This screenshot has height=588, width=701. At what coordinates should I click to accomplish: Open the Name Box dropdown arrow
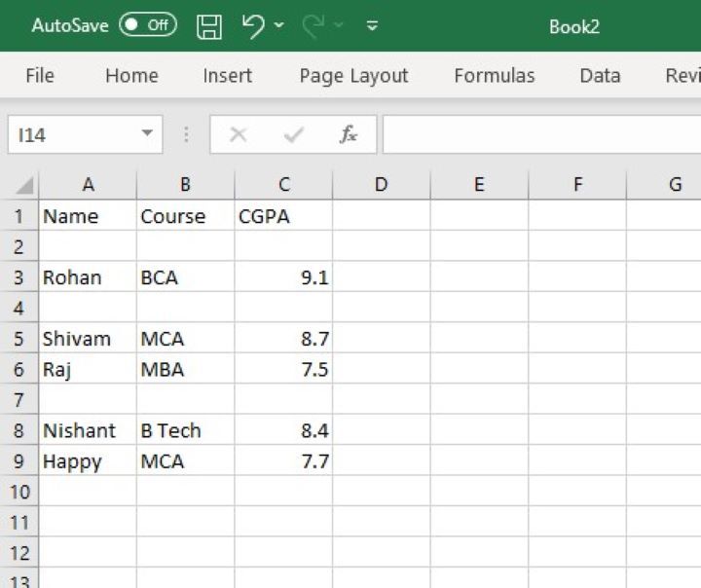coord(147,134)
